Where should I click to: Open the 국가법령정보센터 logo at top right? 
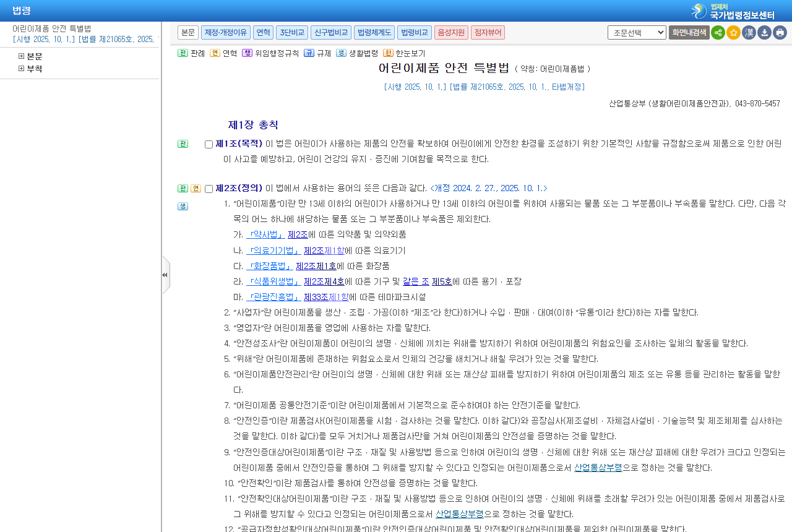(733, 11)
